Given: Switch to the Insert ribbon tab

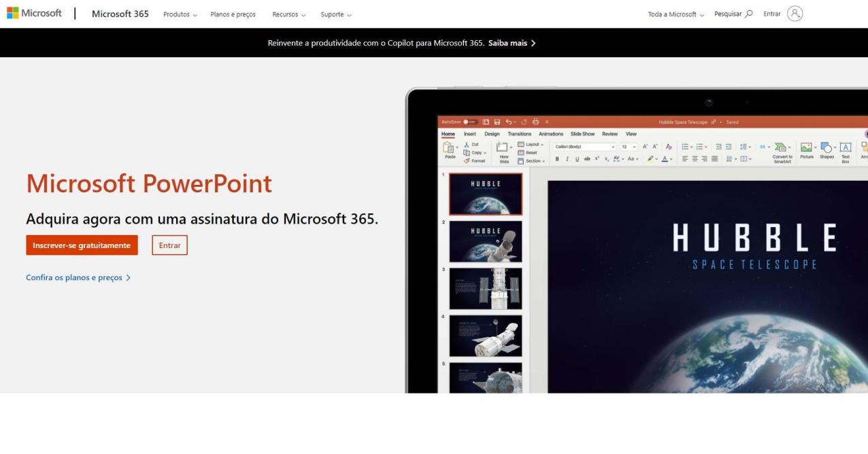Looking at the screenshot, I should click(x=471, y=134).
